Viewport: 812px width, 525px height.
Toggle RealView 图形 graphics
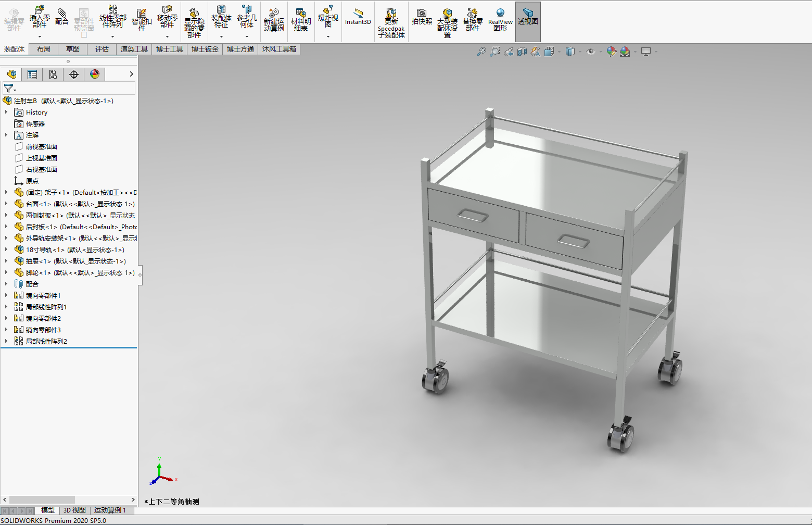point(500,20)
